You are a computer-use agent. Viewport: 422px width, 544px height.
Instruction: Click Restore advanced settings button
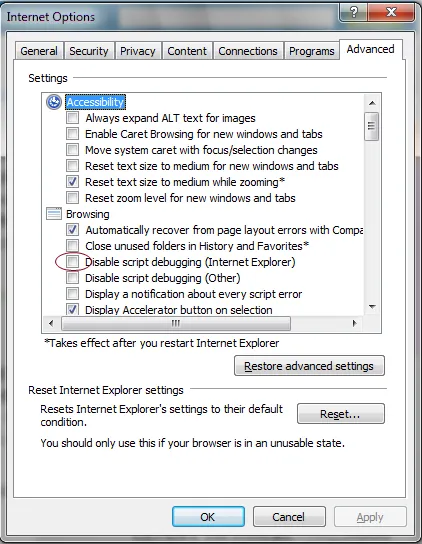point(309,366)
